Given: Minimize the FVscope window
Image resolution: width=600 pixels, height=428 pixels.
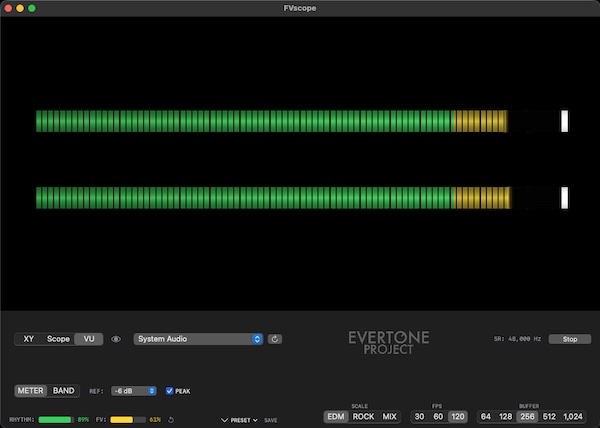Looking at the screenshot, I should click(20, 8).
